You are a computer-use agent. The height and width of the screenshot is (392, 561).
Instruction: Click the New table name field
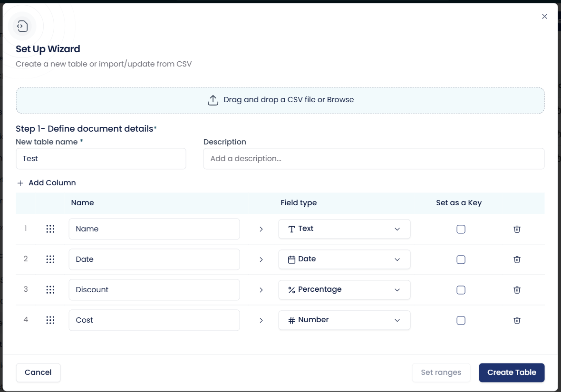click(x=101, y=158)
